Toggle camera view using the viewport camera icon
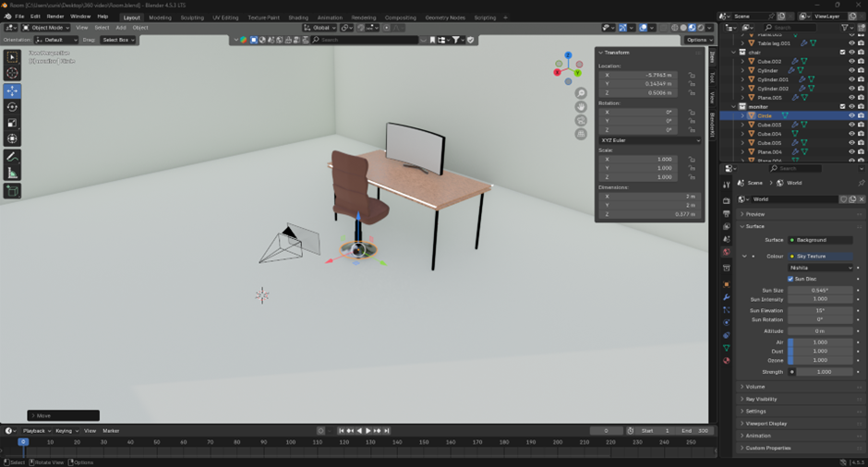The width and height of the screenshot is (868, 467). point(581,120)
